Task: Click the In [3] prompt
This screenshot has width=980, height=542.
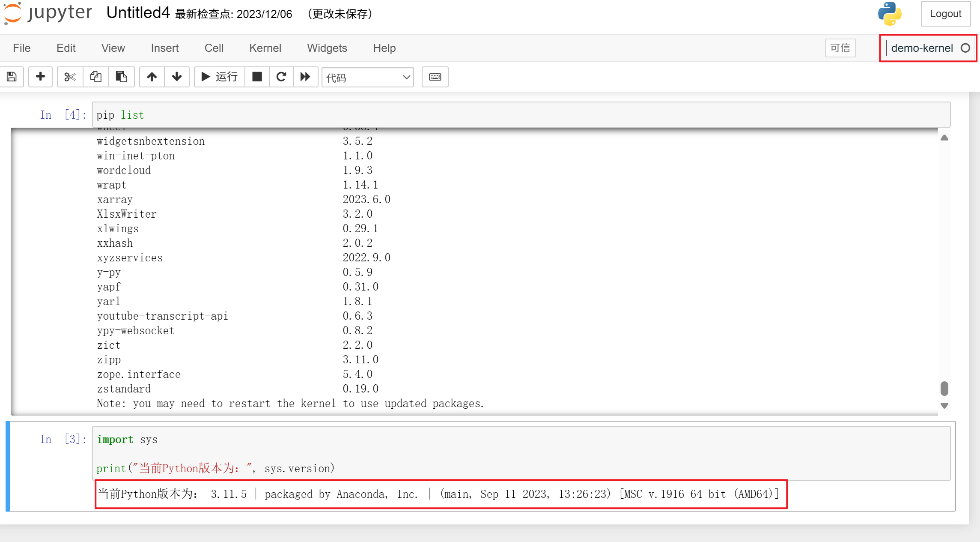Action: [x=63, y=439]
